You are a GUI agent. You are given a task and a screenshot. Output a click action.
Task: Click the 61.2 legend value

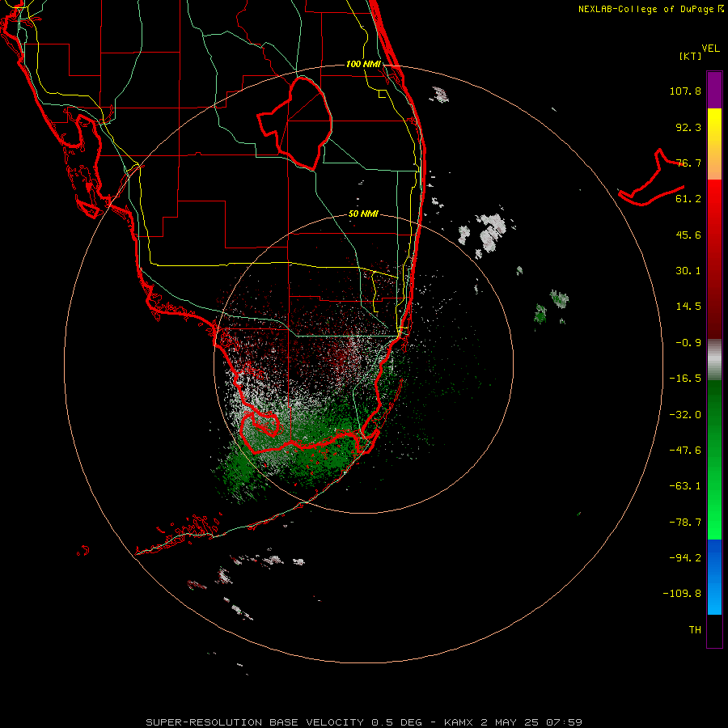coord(688,199)
